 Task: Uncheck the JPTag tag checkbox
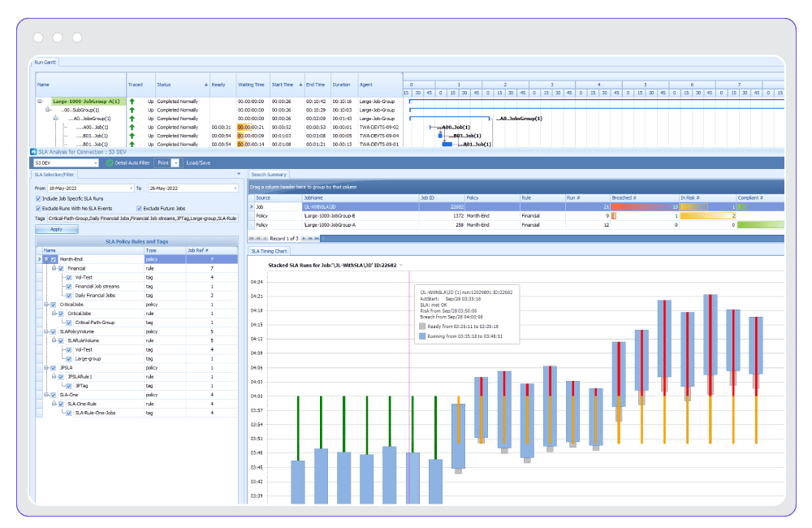[69, 386]
